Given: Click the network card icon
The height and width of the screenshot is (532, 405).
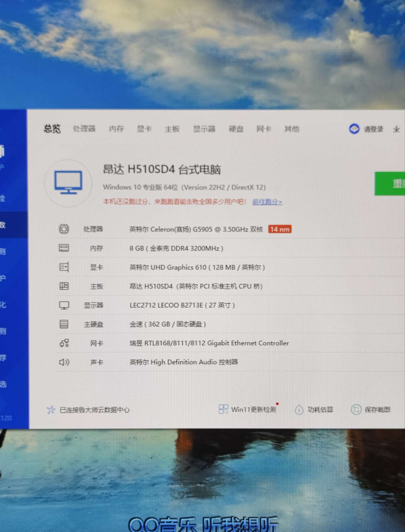Looking at the screenshot, I should (64, 343).
